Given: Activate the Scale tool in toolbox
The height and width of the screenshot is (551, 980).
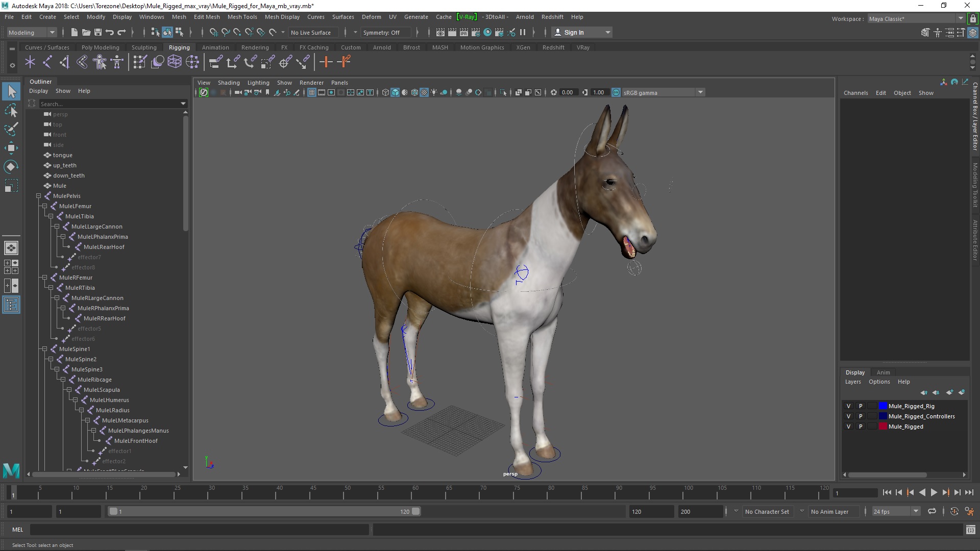Looking at the screenshot, I should pos(11,186).
